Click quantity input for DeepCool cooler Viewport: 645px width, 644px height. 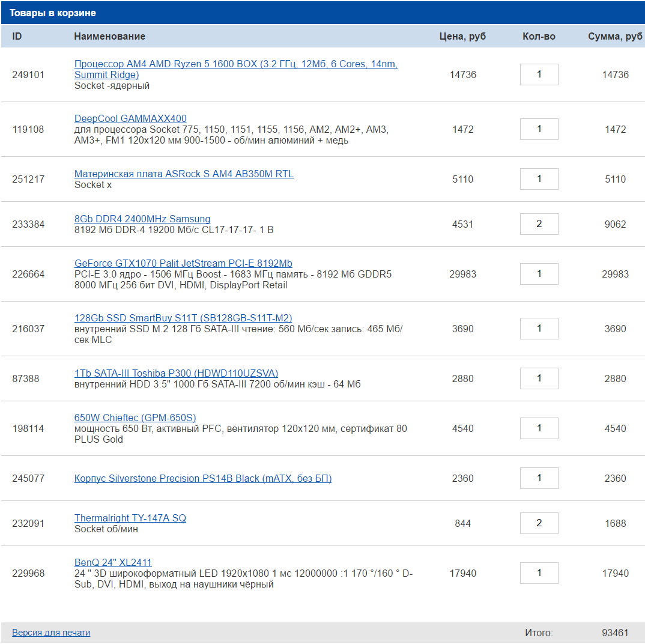tap(539, 129)
